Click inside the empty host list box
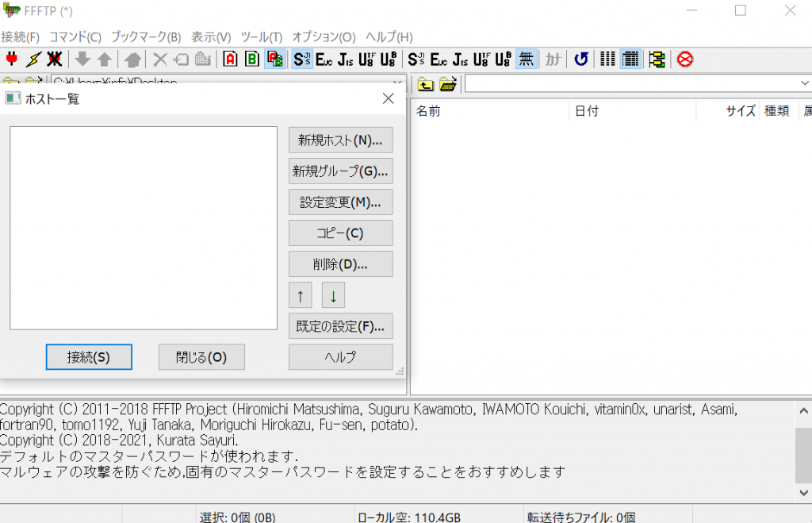This screenshot has width=812, height=523. [x=144, y=228]
